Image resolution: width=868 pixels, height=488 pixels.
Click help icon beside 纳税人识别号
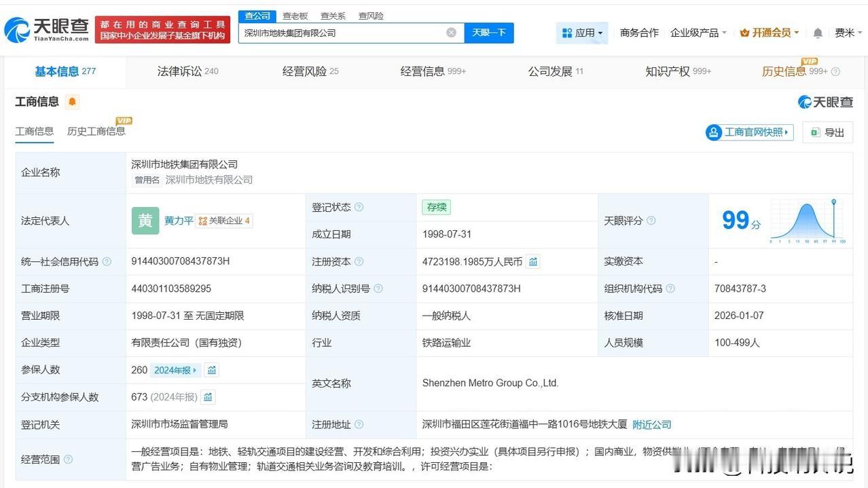click(x=378, y=288)
